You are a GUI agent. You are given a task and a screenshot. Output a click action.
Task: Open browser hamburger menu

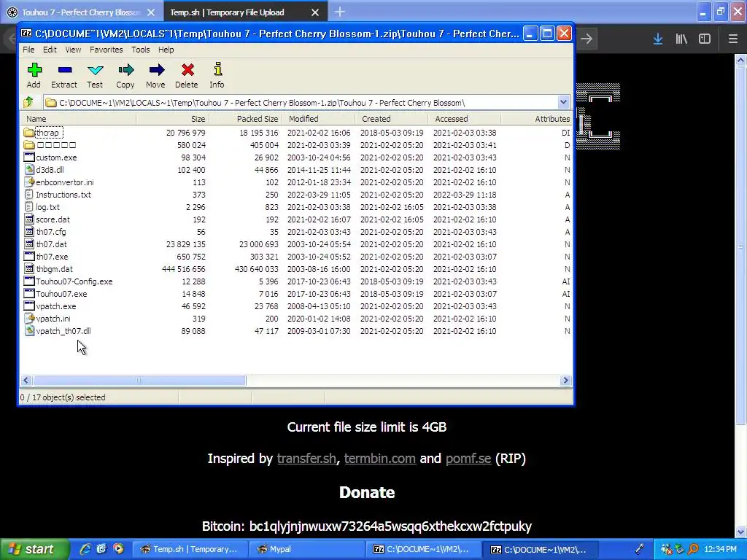[732, 39]
